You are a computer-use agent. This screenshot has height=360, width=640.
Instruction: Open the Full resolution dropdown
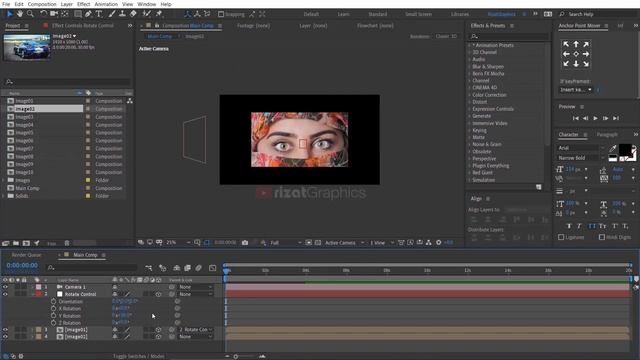click(285, 243)
